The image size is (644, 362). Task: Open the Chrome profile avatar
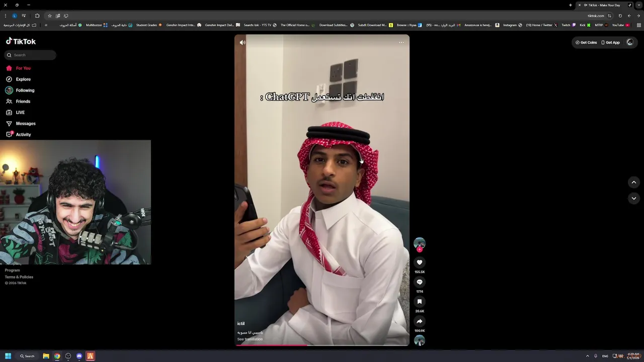pos(15,16)
